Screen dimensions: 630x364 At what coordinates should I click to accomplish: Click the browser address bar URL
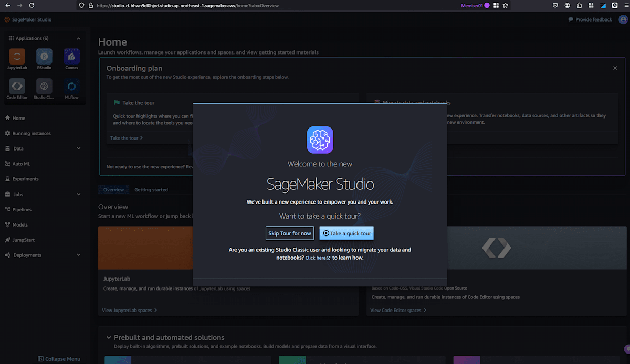pos(187,5)
